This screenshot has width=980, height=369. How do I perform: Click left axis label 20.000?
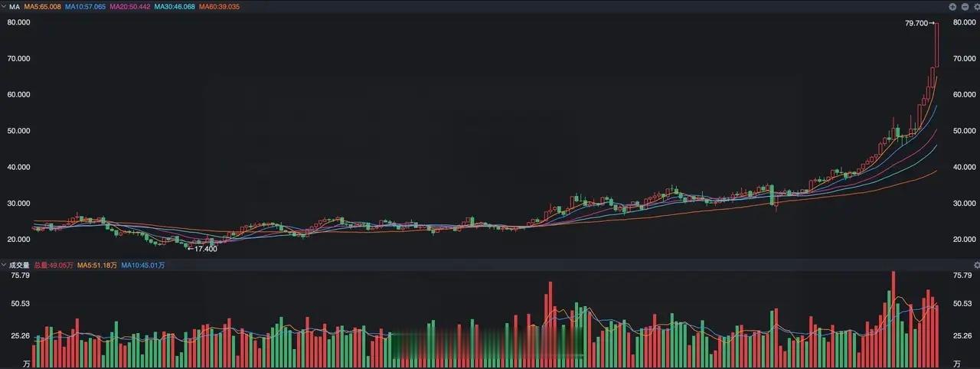click(x=18, y=240)
